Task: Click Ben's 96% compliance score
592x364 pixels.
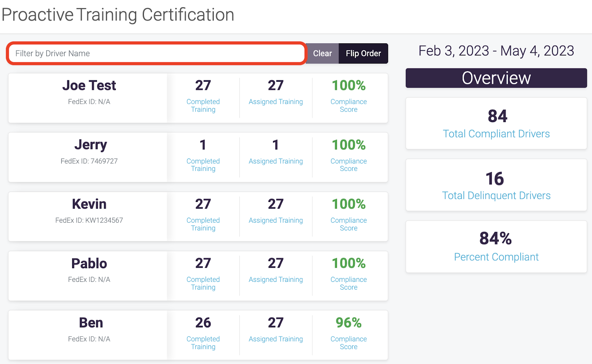Action: (349, 323)
